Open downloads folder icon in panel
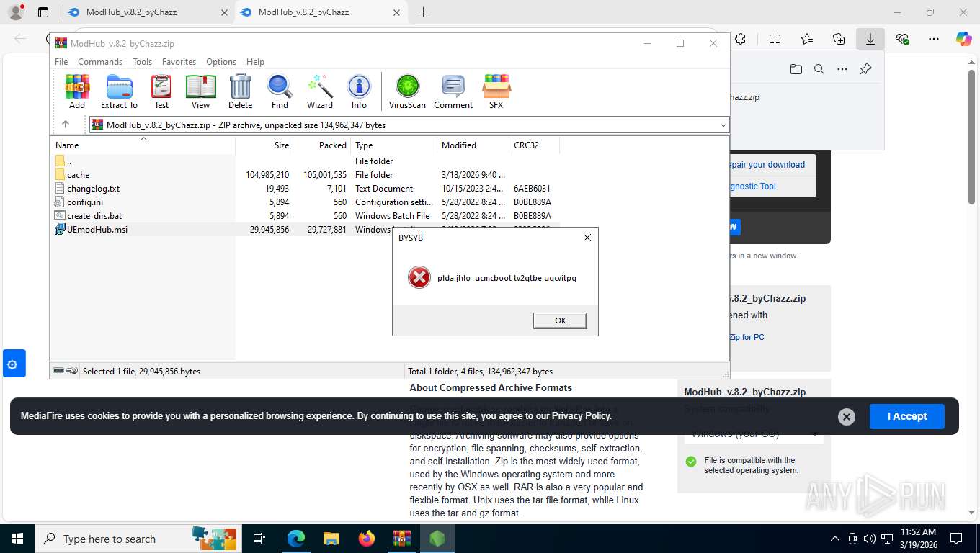 (796, 69)
